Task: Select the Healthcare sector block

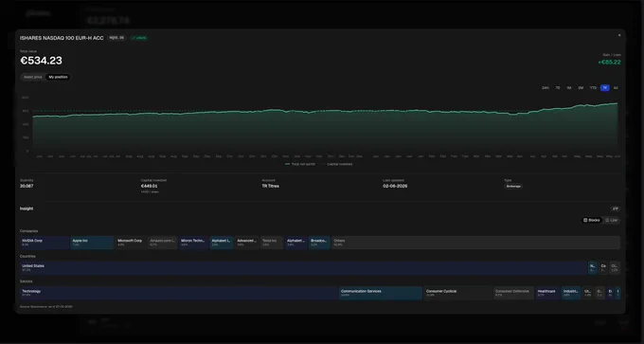Action: (547, 293)
